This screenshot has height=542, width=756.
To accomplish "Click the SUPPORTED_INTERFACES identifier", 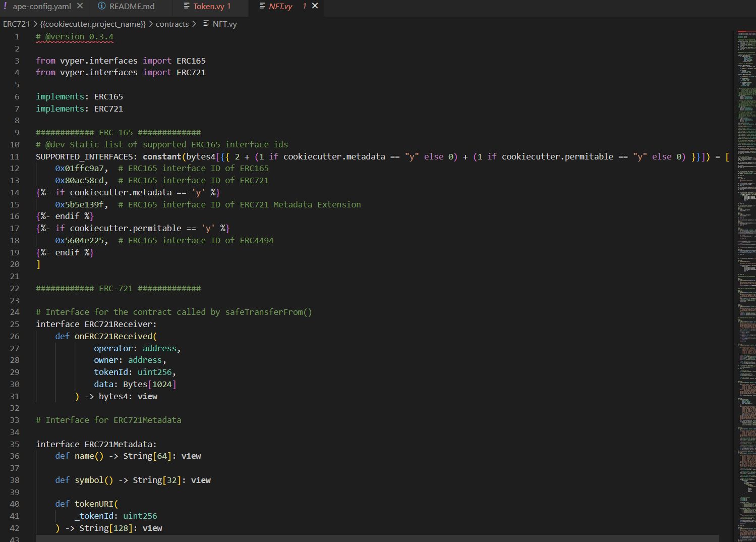I will [84, 156].
